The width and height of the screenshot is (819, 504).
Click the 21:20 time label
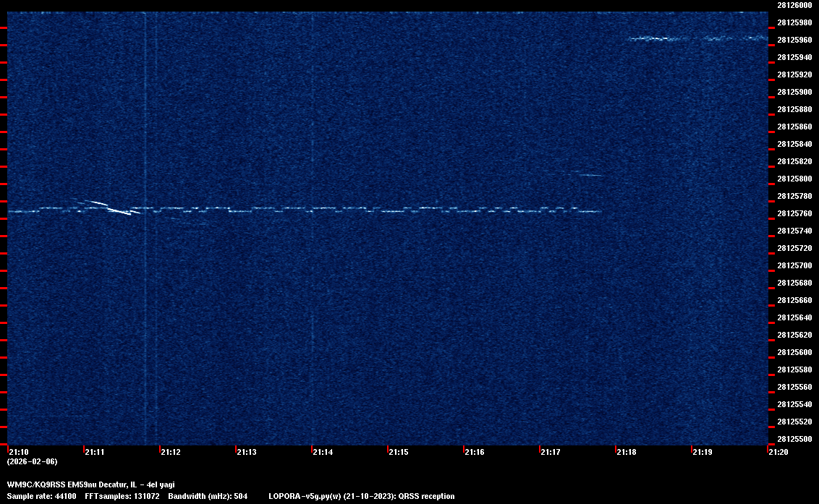click(x=778, y=452)
